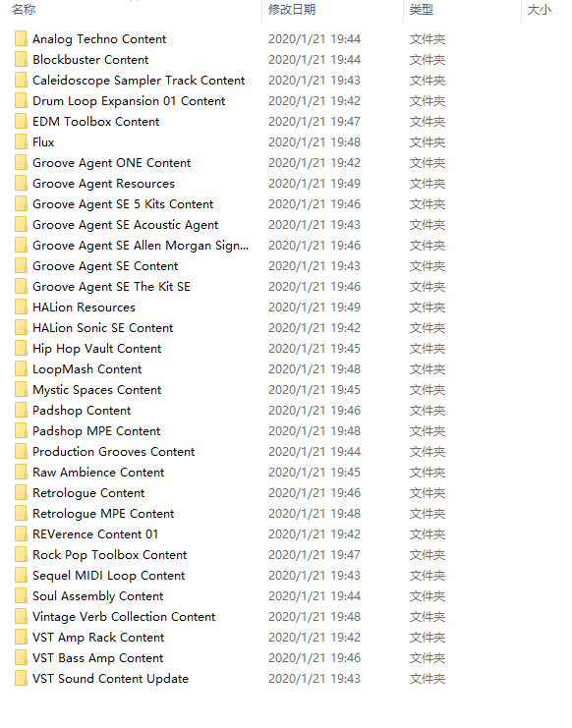Select the Padshop MPE Content folder icon
The height and width of the screenshot is (728, 572).
pos(21,431)
